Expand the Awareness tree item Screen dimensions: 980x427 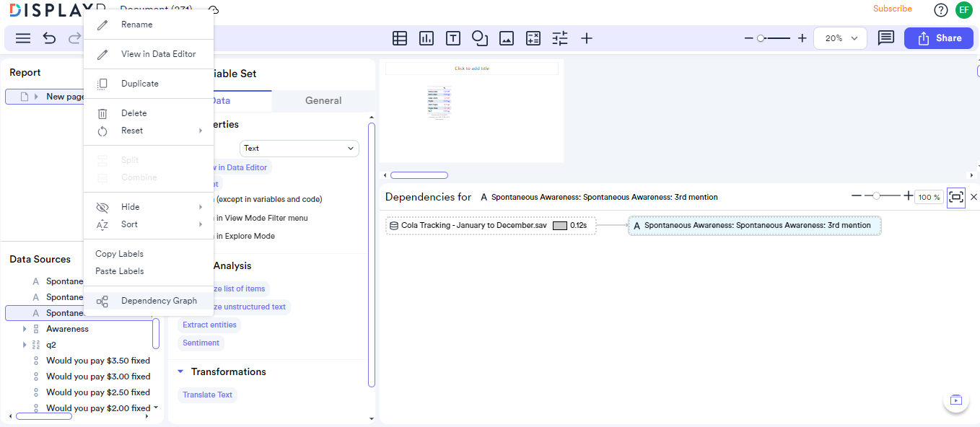[x=24, y=328]
